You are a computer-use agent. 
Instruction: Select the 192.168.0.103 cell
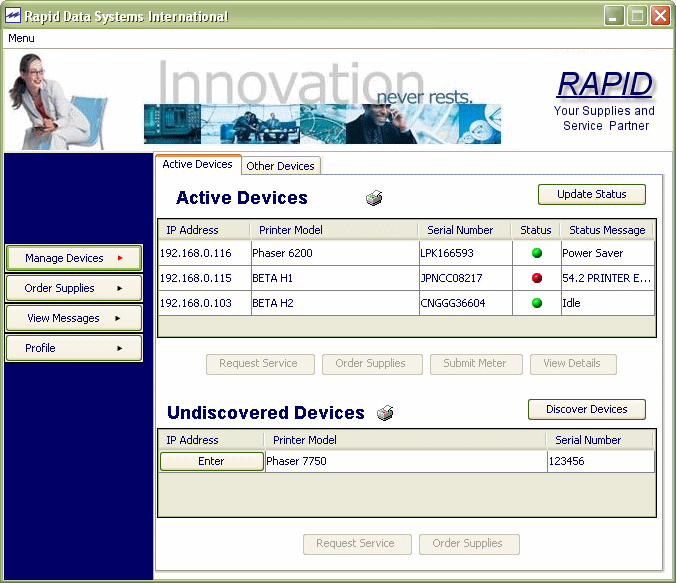point(205,303)
